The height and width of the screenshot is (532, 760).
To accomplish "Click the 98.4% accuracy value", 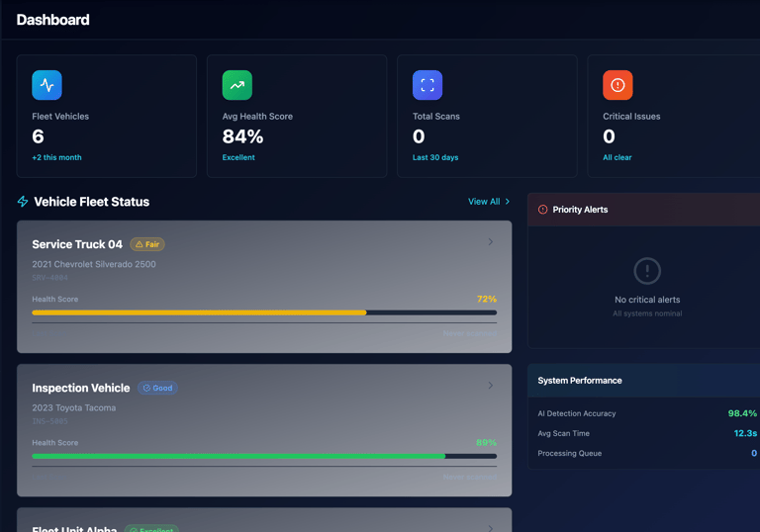I will point(742,413).
